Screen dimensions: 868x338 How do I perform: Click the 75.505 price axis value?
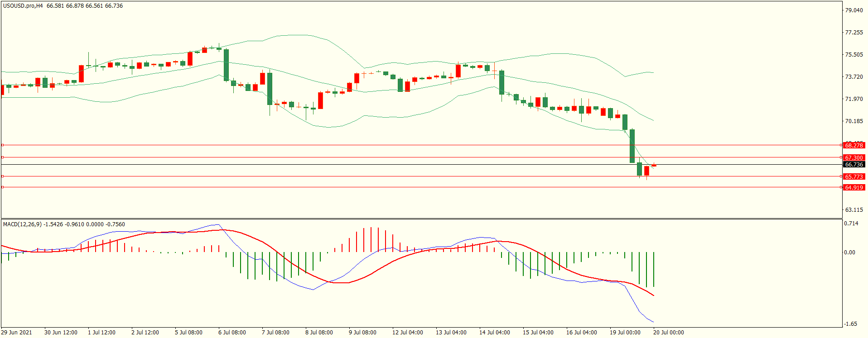[x=854, y=55]
